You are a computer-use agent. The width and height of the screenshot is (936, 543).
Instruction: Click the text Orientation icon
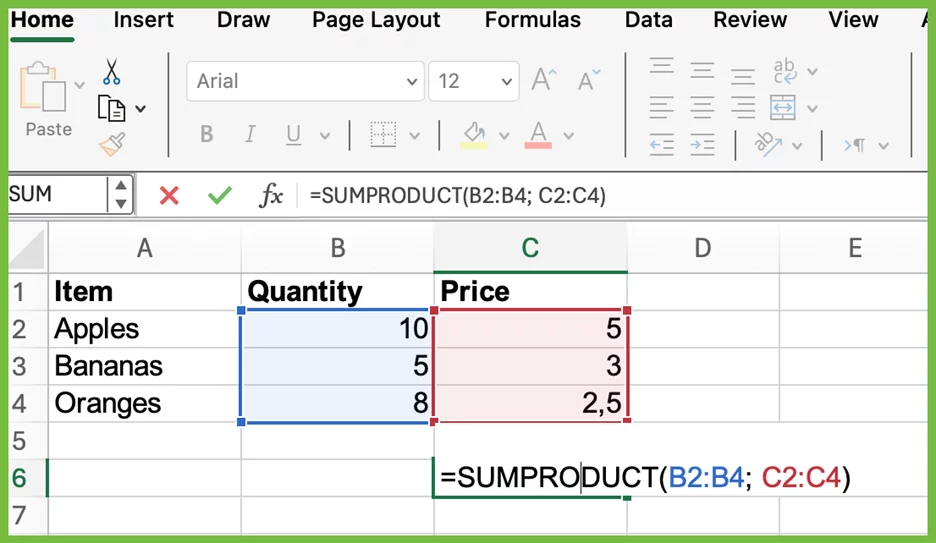[768, 144]
